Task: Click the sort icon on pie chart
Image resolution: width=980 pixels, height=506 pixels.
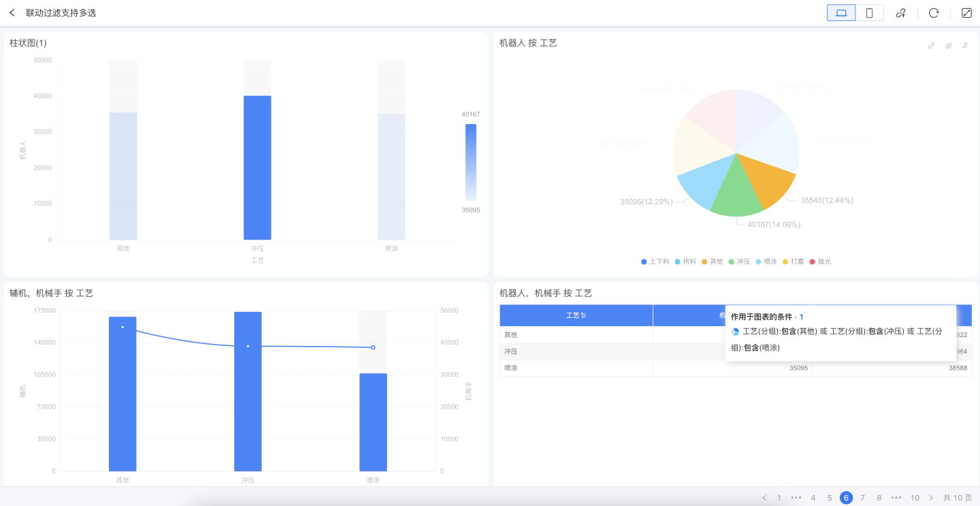Action: click(x=965, y=46)
